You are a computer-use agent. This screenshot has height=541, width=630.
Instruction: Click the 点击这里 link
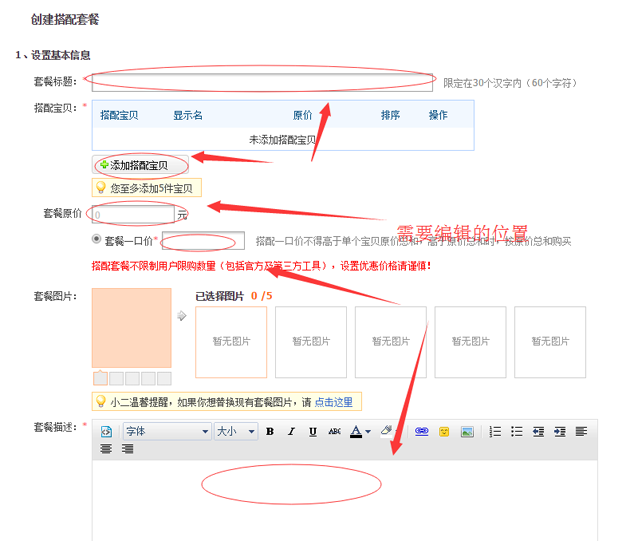[x=333, y=402]
